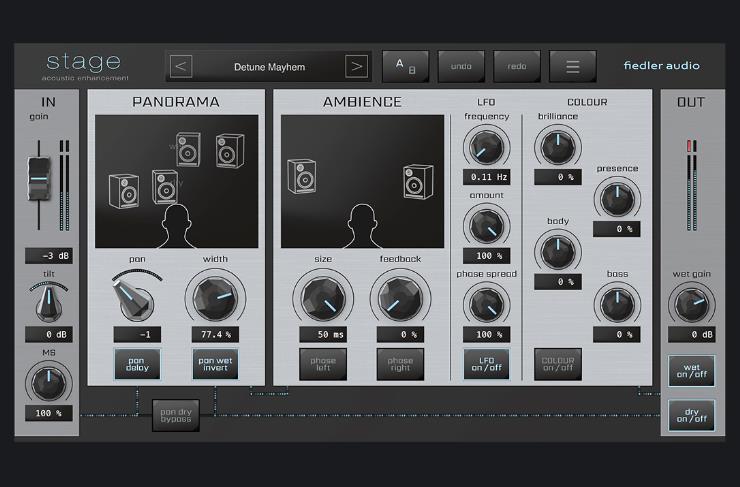
Task: Click the pan value field showing -1
Action: coord(137,335)
